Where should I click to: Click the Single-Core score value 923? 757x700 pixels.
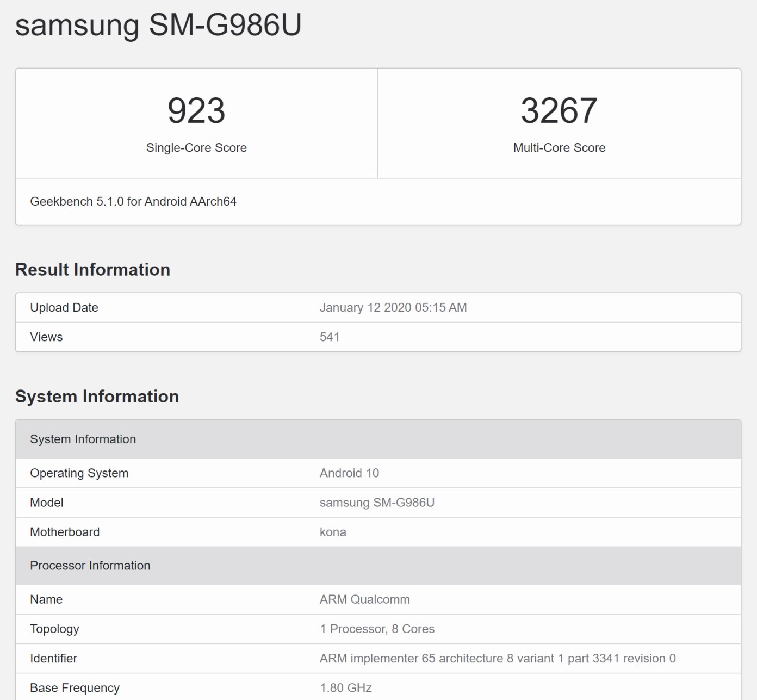coord(196,111)
